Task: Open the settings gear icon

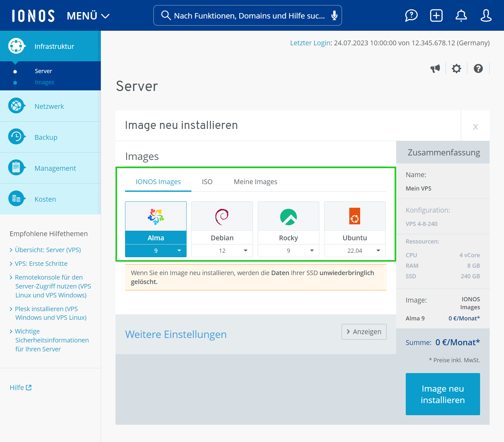Action: (456, 68)
